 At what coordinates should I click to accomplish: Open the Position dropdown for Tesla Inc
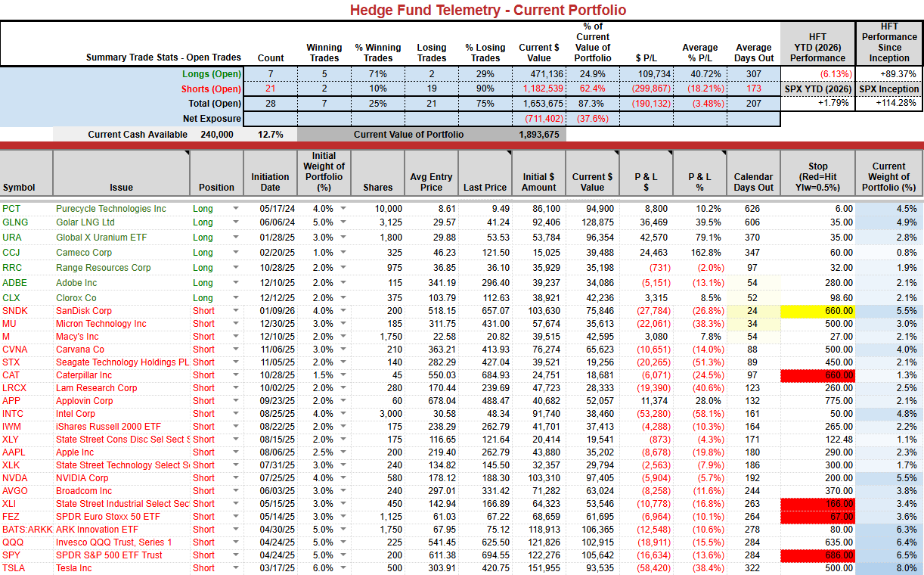235,568
